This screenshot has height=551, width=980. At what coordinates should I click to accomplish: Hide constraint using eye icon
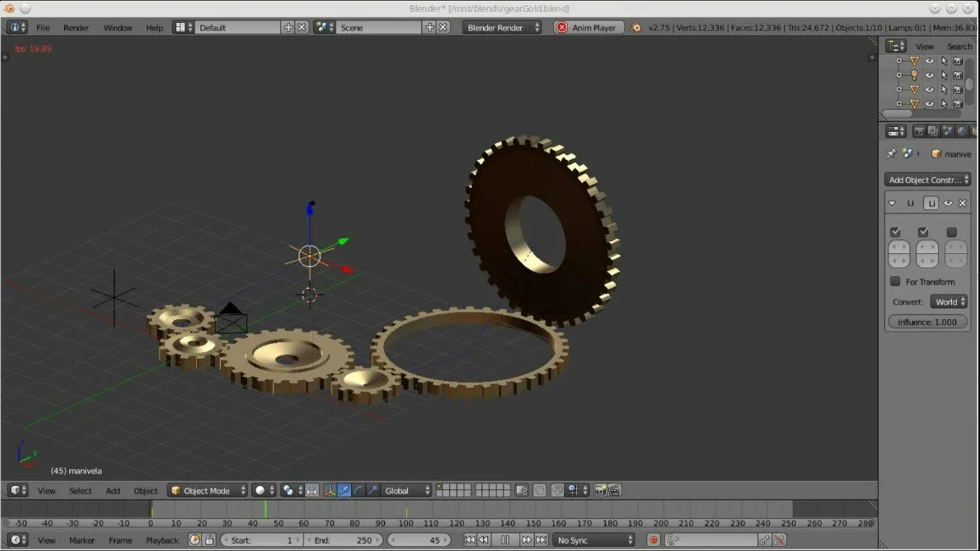point(948,203)
